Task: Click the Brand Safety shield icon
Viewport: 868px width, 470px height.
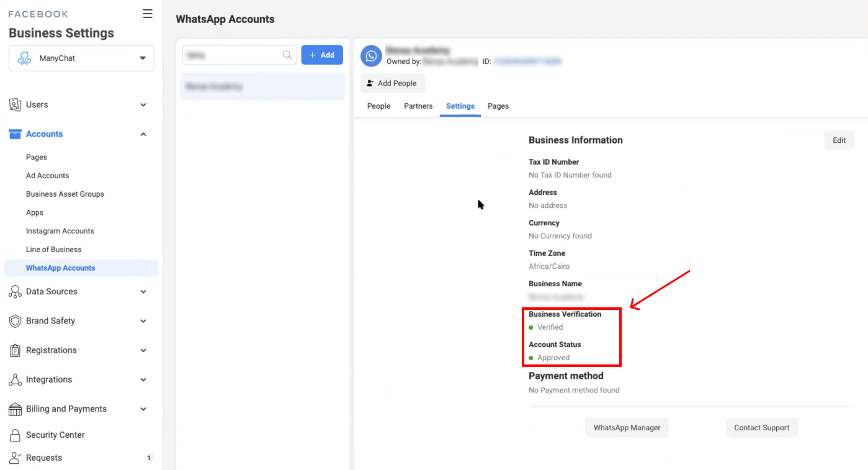Action: [15, 321]
